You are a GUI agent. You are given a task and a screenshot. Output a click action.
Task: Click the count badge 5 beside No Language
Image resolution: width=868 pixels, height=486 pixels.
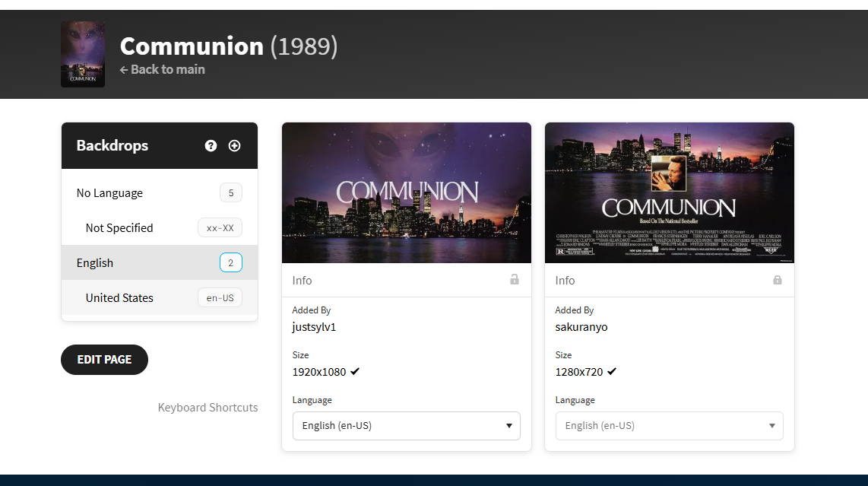coord(231,193)
